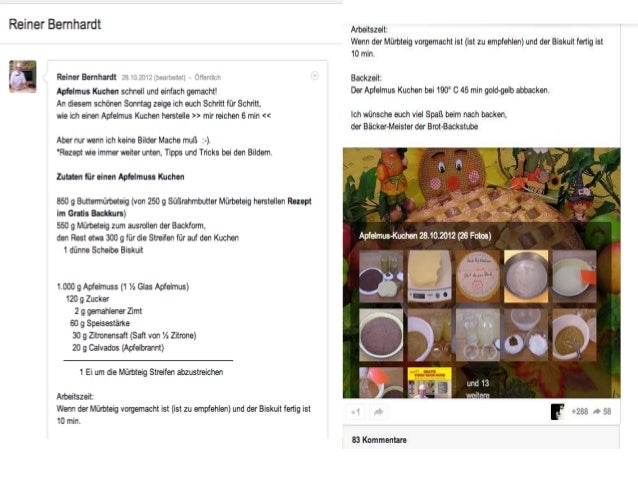
Task: Click the reshare count 58 with arrow
Action: [x=602, y=412]
